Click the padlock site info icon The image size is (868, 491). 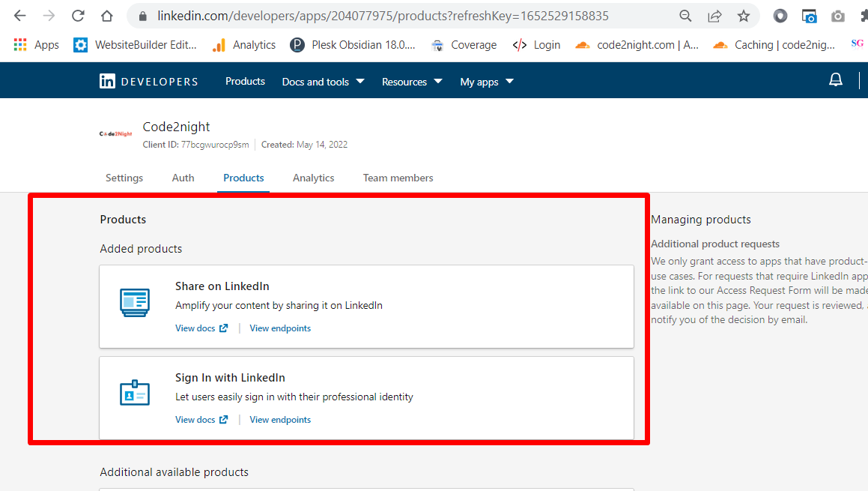point(143,16)
